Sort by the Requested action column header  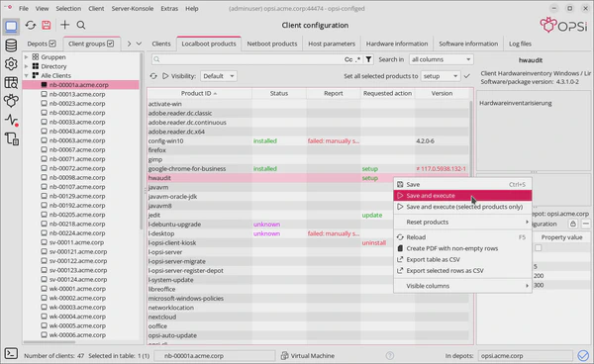(x=387, y=93)
